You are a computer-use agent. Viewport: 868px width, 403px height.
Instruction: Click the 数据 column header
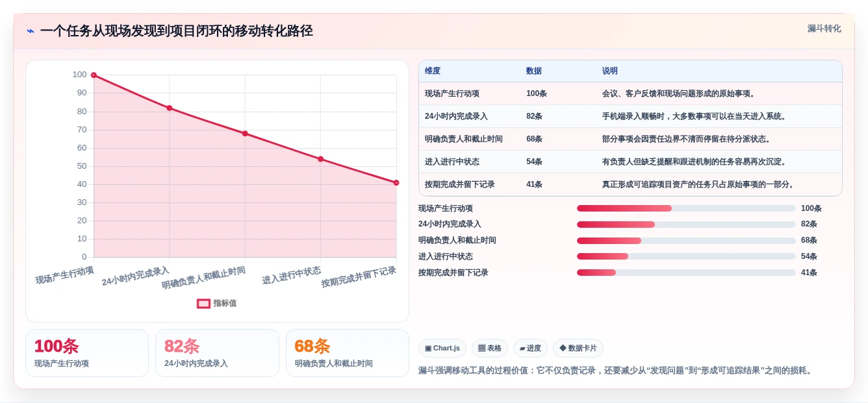click(x=534, y=71)
